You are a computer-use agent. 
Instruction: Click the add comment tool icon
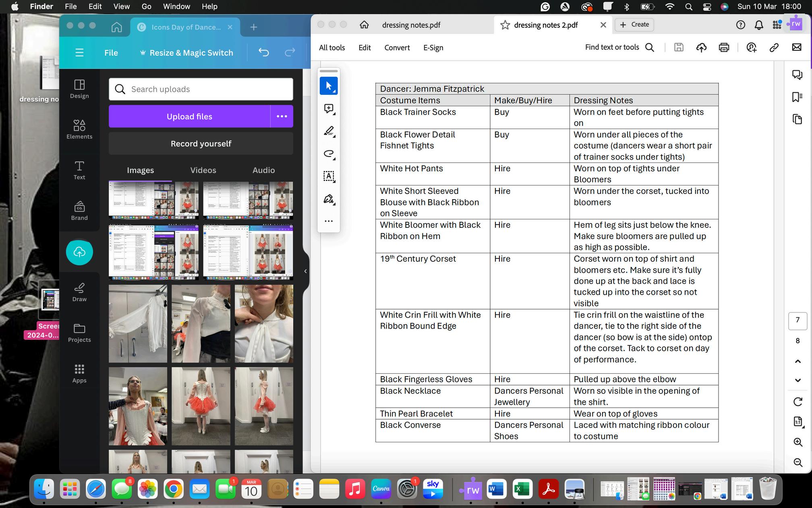[328, 108]
